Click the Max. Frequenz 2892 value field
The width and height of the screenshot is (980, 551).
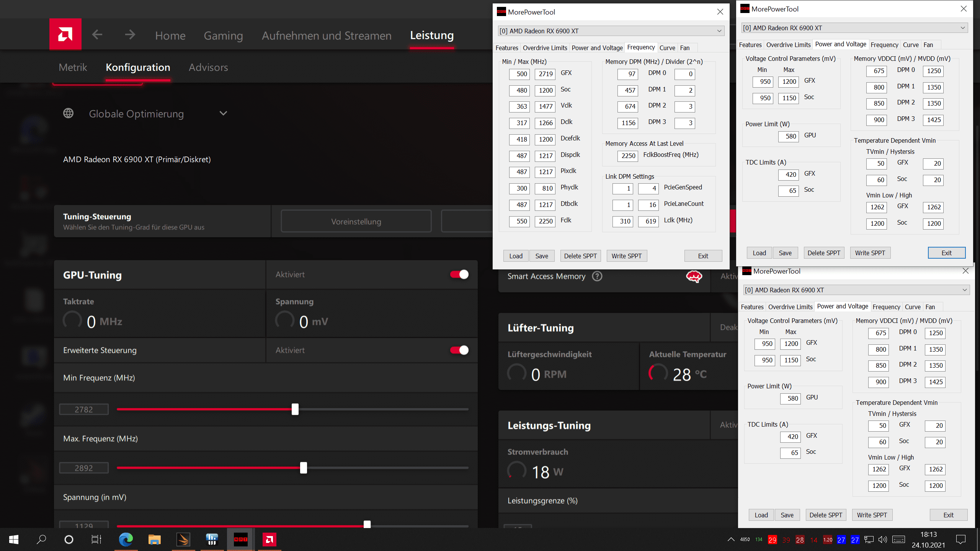(x=84, y=468)
